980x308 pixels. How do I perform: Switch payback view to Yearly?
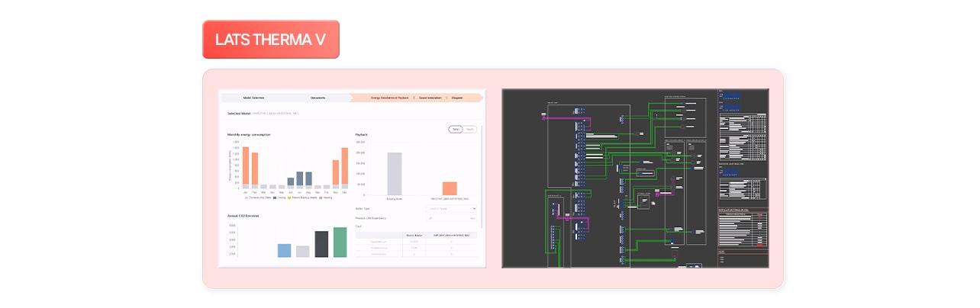click(x=470, y=130)
